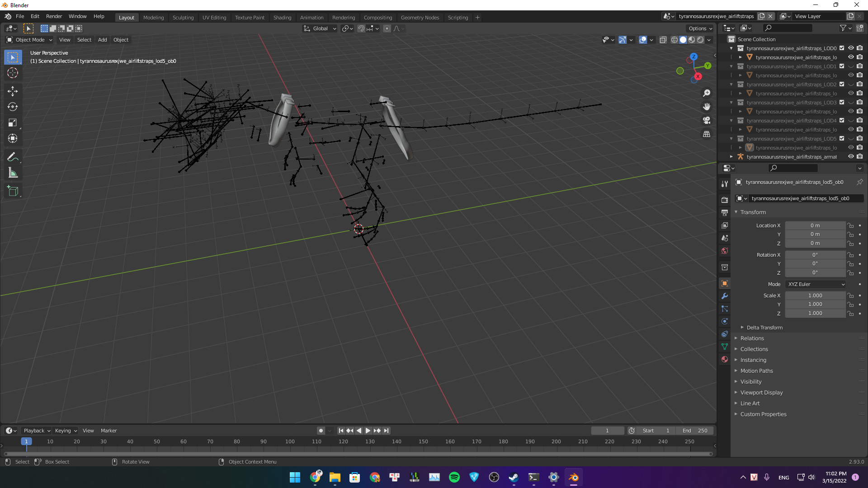
Task: Open the Rendering menu
Action: [x=344, y=17]
